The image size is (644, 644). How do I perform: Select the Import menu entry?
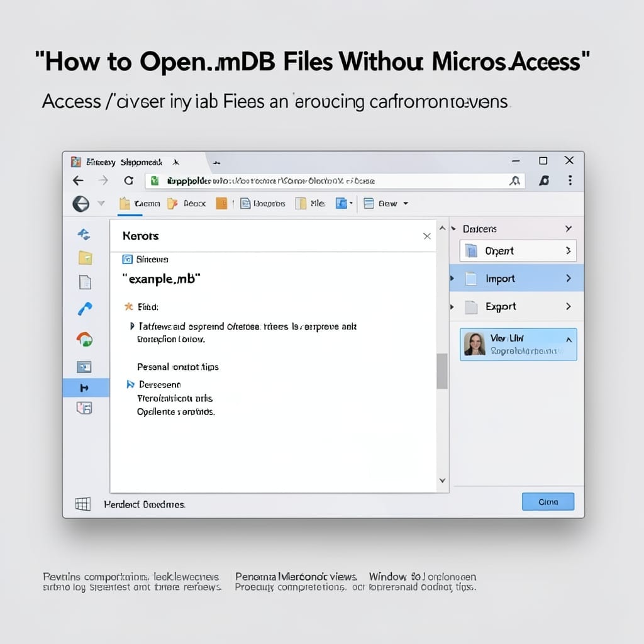pos(516,279)
